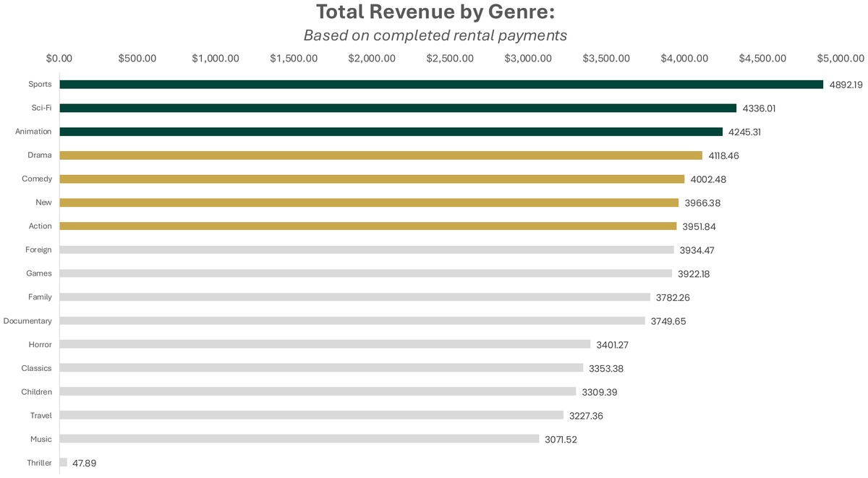
Task: Click the $0.00 axis label
Action: (x=59, y=58)
